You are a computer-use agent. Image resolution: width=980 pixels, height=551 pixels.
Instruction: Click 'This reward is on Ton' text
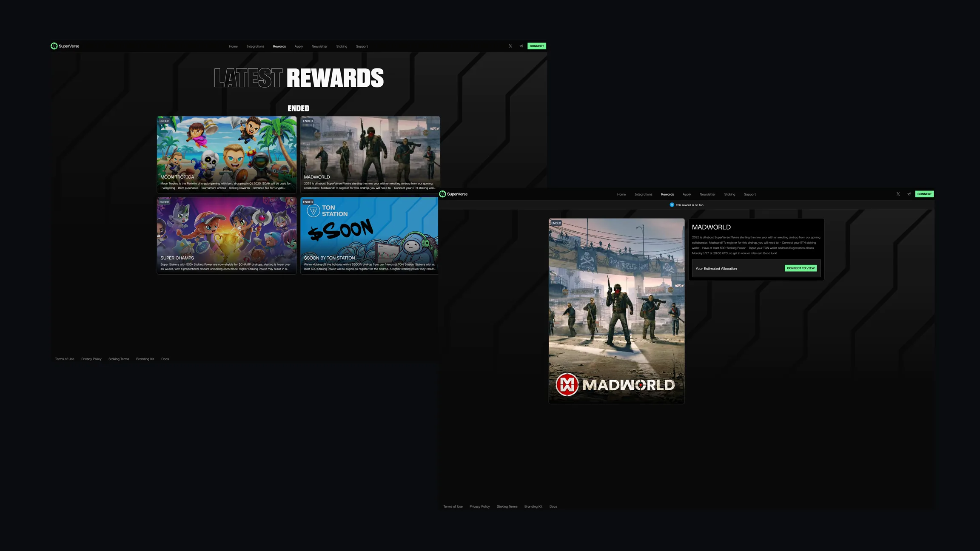pyautogui.click(x=689, y=205)
